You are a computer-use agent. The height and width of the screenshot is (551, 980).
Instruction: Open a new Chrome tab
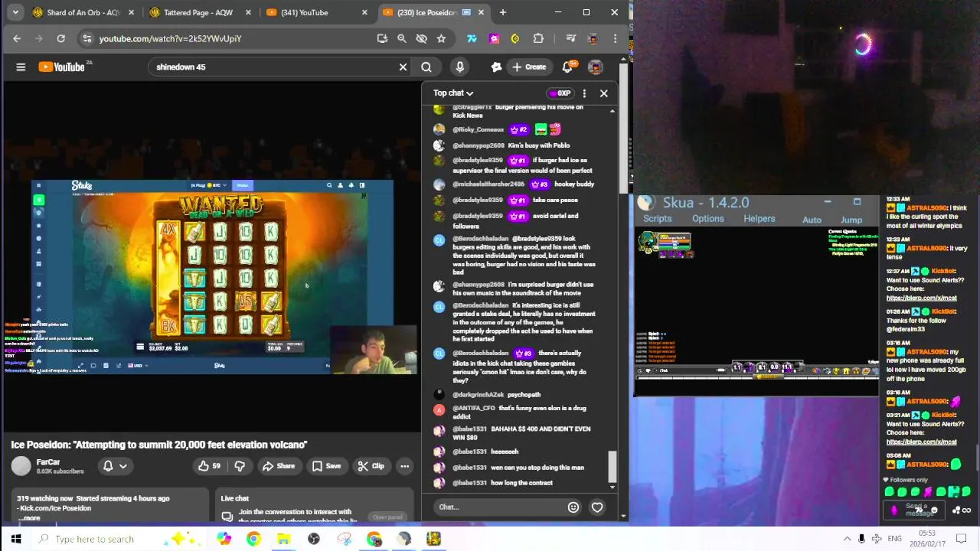(x=503, y=12)
